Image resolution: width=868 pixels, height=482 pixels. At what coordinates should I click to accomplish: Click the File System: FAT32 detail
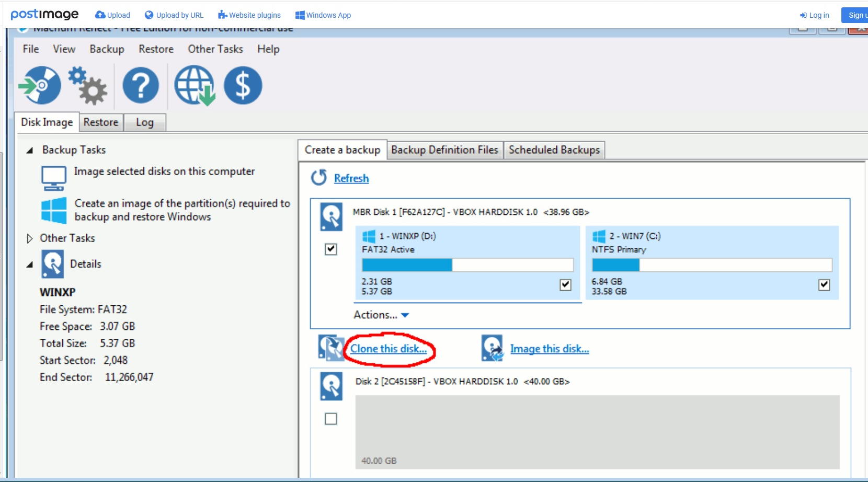83,309
